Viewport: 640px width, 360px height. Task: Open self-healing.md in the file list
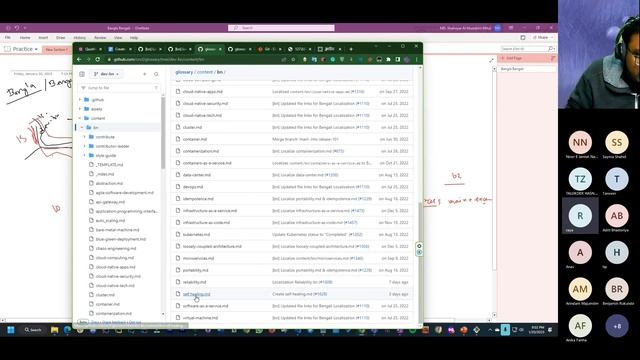196,294
